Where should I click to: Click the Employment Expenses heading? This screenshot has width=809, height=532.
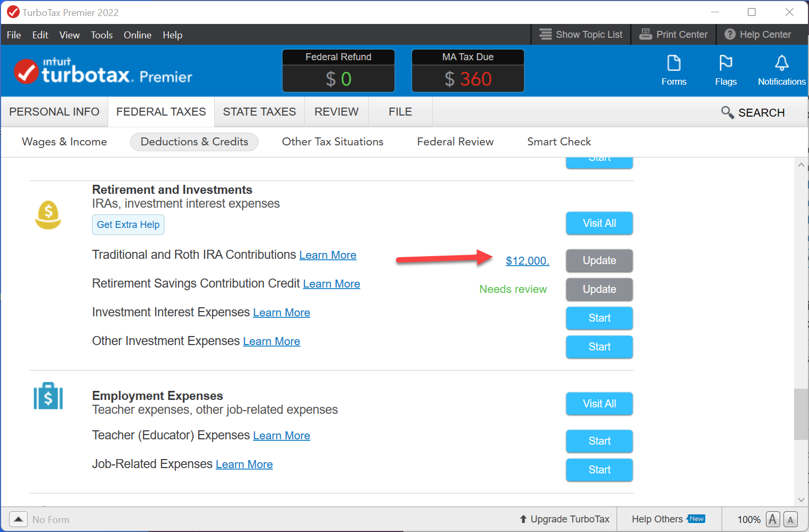pyautogui.click(x=157, y=396)
